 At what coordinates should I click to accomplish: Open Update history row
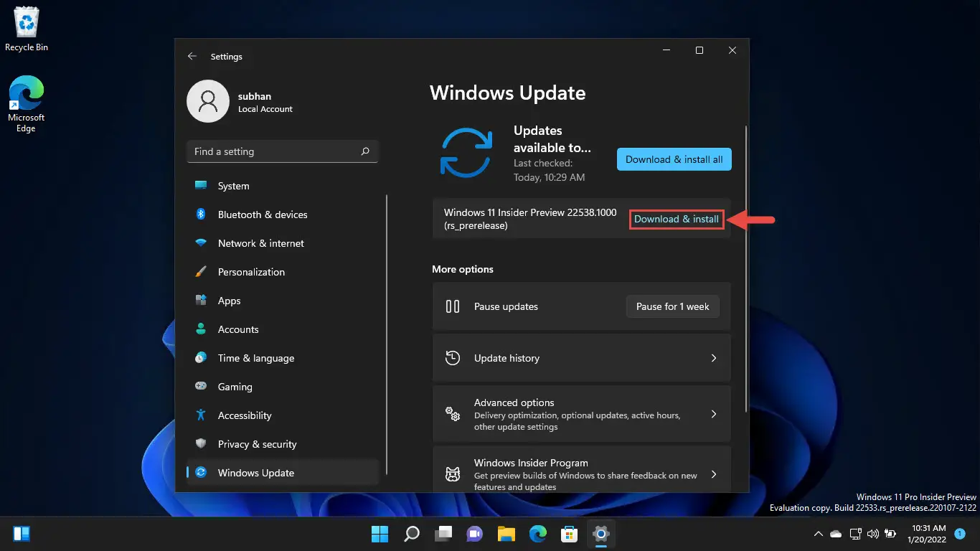point(582,358)
